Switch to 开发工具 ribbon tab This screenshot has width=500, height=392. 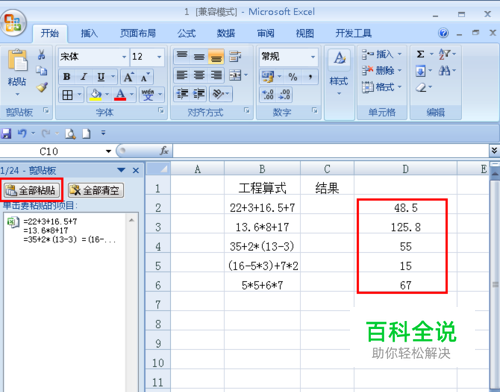(353, 33)
